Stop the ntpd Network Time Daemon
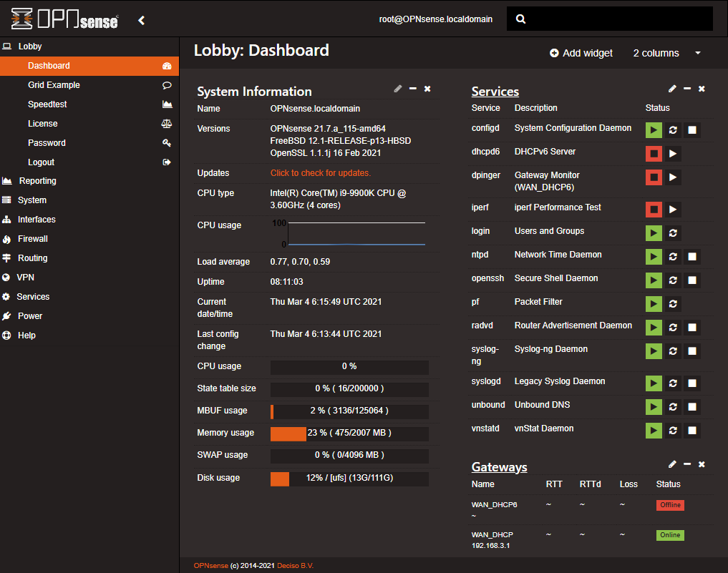Screen dimensions: 728x573 coord(691,256)
